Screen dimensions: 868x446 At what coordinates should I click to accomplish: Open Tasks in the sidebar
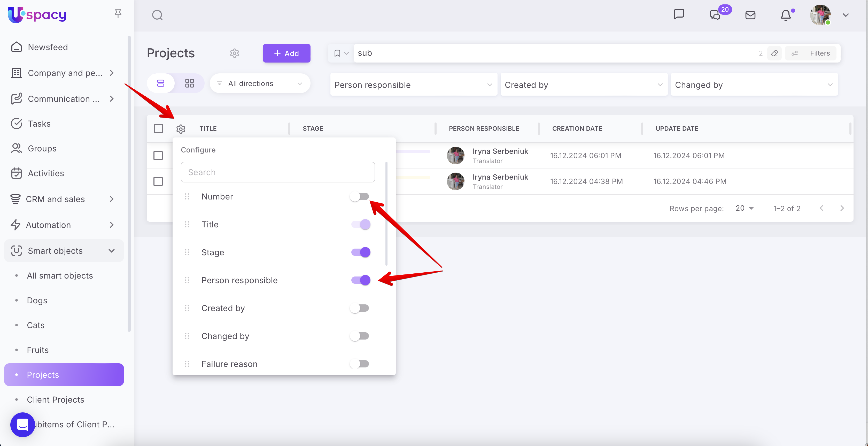[x=39, y=124]
